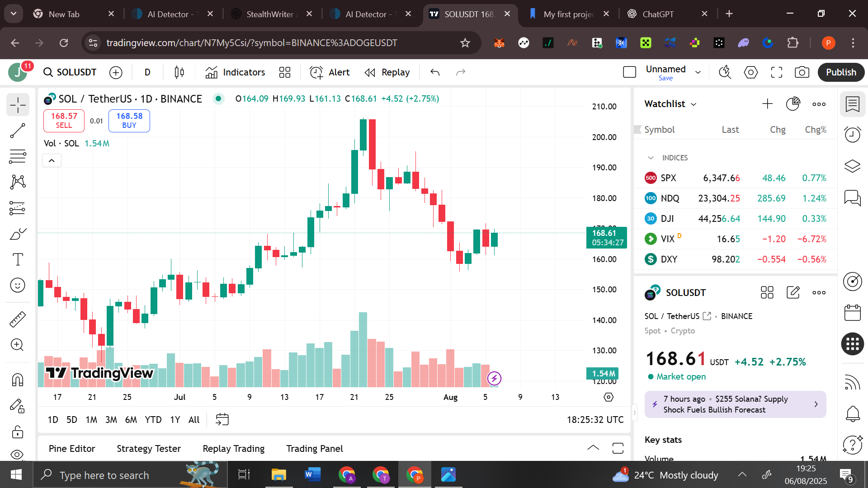
Task: Open the indicator templates grid icon
Action: (285, 72)
